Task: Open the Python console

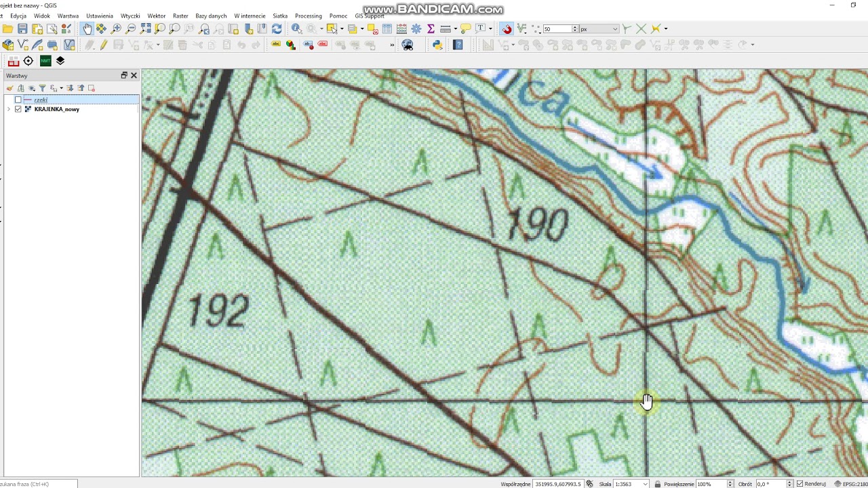Action: [437, 45]
